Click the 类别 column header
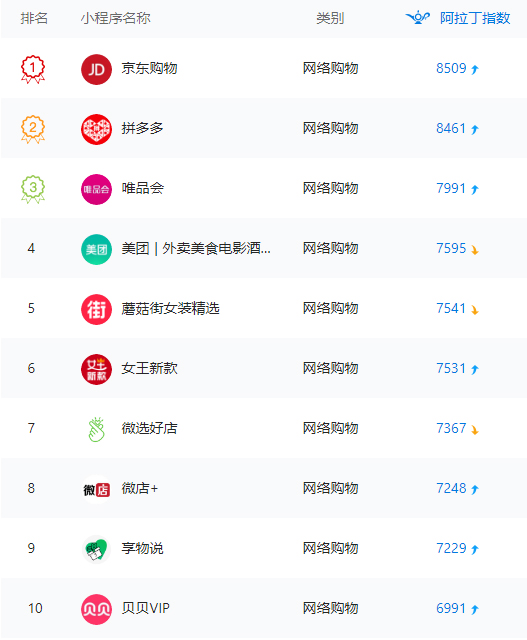This screenshot has height=640, width=527. tap(330, 18)
